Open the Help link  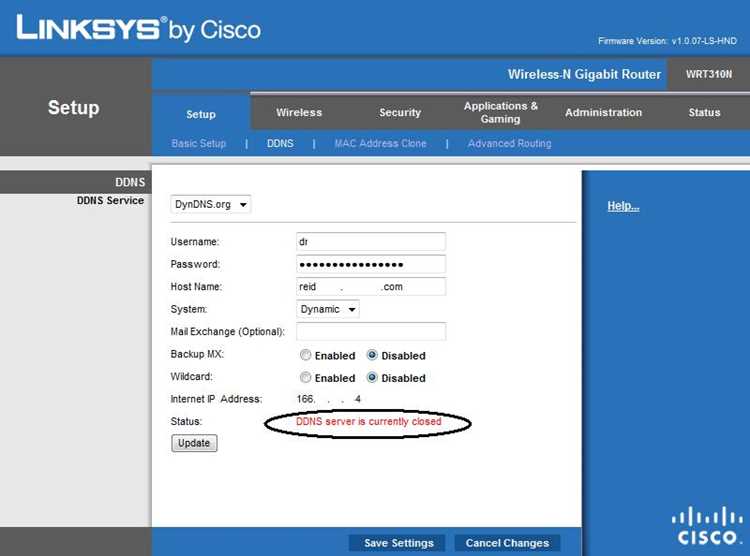coord(623,206)
